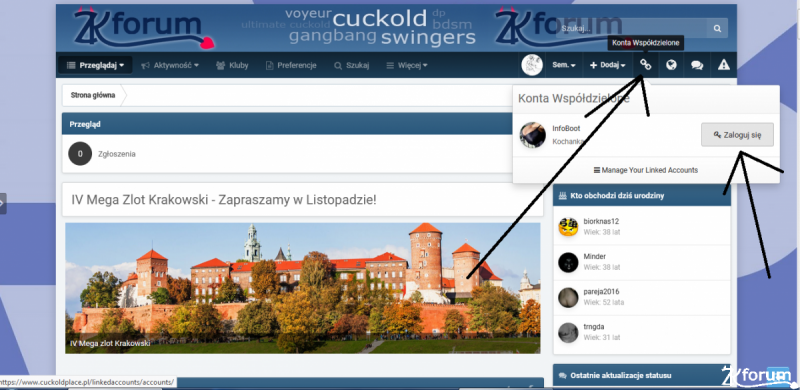Viewport: 800px width, 390px height.
Task: Open the Więcej dropdown menu
Action: pos(407,65)
